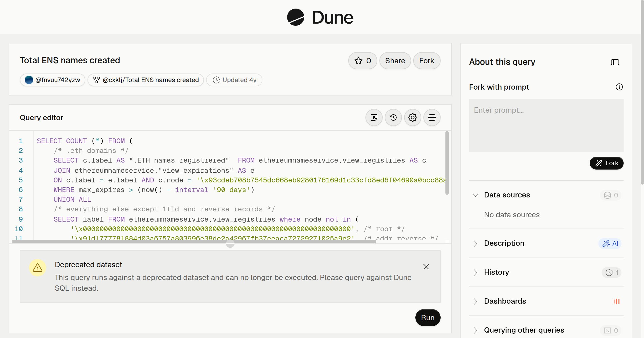Click the 'No data sources' text
Screen dimensions: 644x338
point(512,215)
